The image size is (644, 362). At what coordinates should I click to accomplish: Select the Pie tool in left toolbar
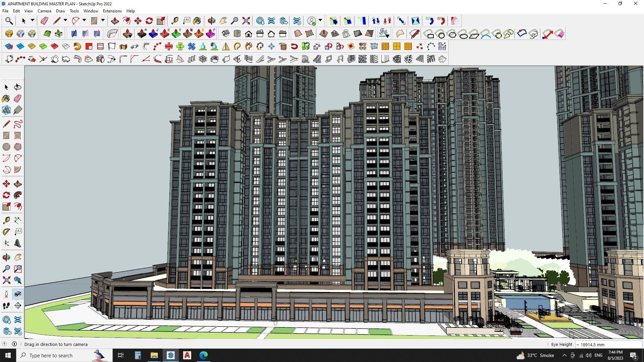click(18, 170)
